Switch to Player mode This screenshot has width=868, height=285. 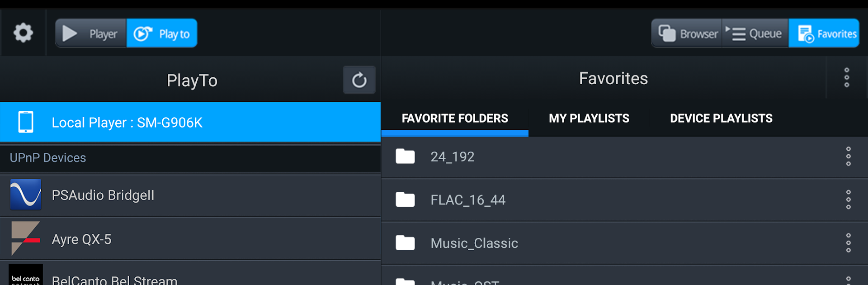(x=91, y=33)
